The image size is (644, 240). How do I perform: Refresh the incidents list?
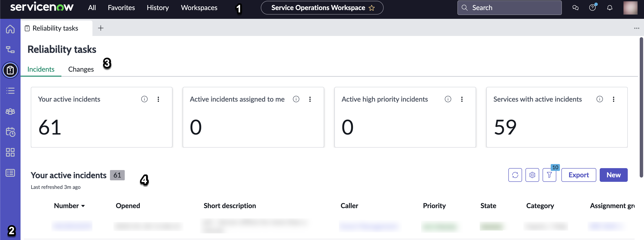(x=515, y=175)
